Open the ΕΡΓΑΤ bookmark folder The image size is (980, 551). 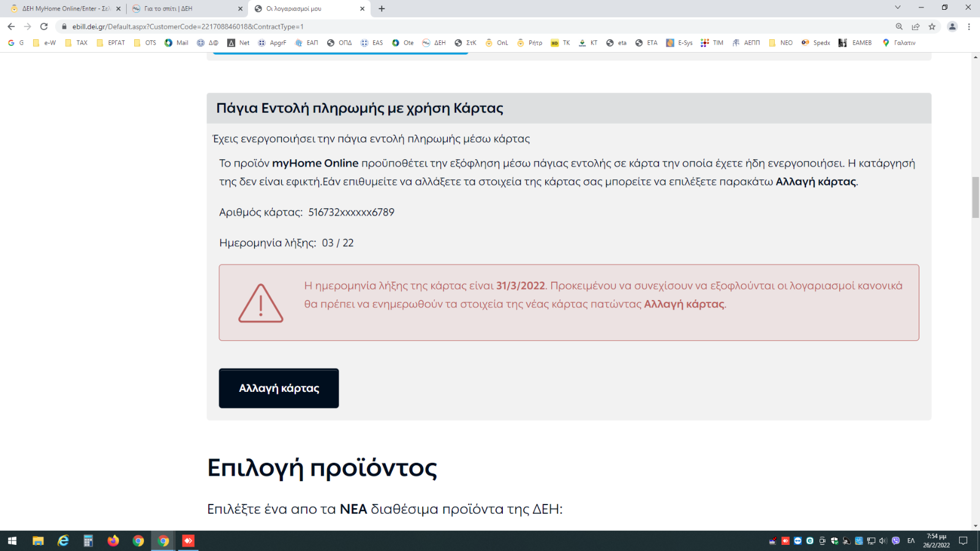click(110, 43)
